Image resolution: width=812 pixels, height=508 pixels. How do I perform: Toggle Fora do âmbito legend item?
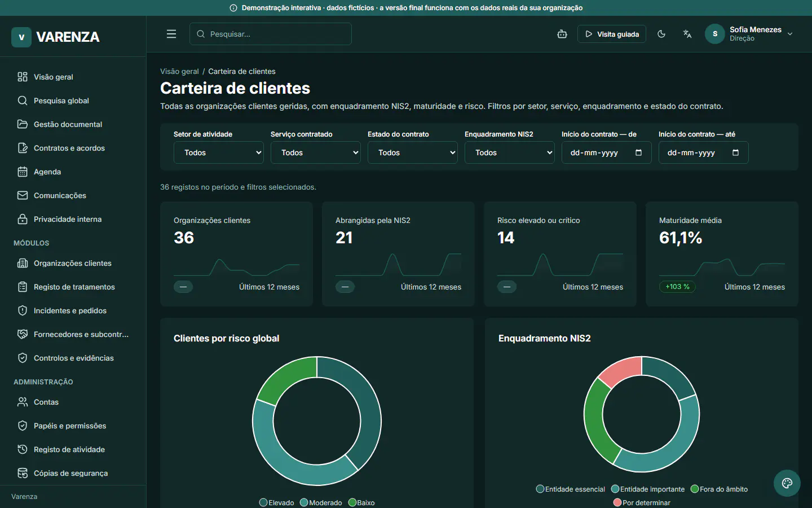coord(720,489)
